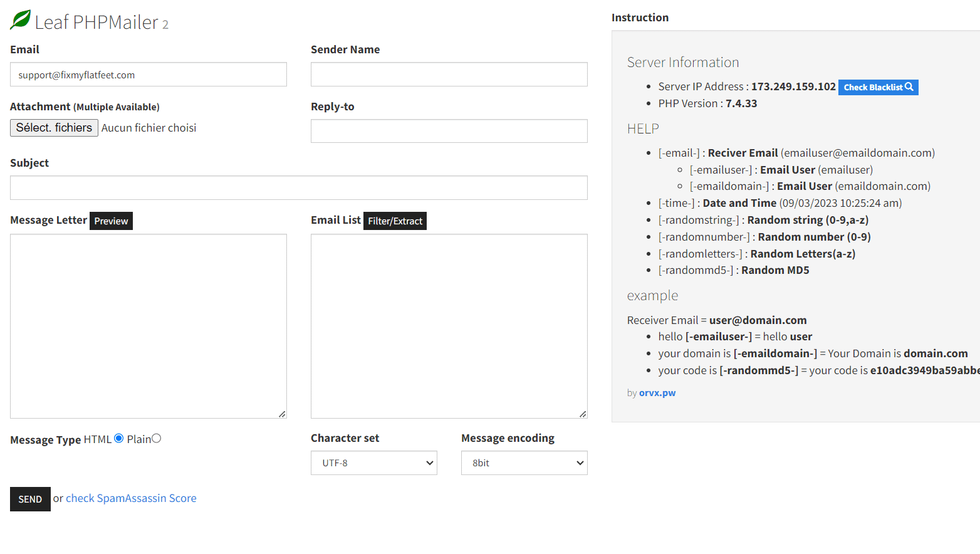This screenshot has width=980, height=554.
Task: Open the Character set UTF-8 dropdown
Action: 373,463
